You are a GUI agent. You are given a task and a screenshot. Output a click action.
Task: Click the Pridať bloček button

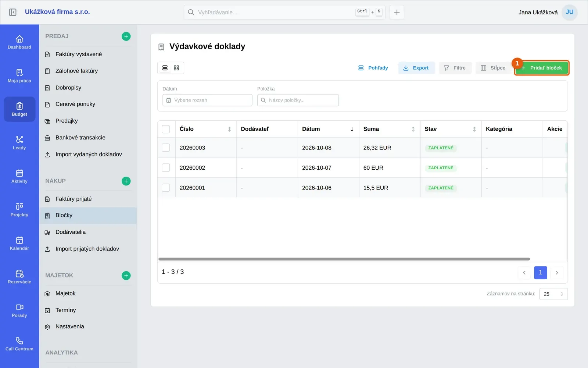point(542,68)
